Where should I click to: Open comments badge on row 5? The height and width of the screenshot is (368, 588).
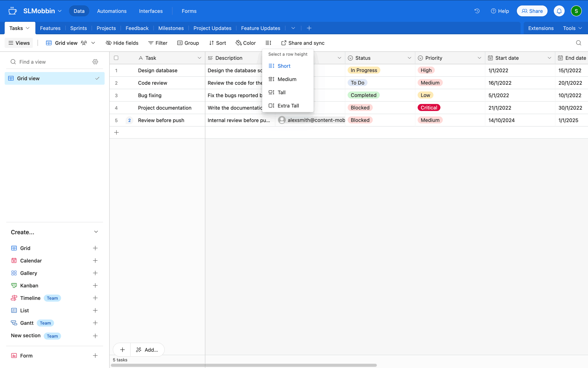click(x=130, y=120)
